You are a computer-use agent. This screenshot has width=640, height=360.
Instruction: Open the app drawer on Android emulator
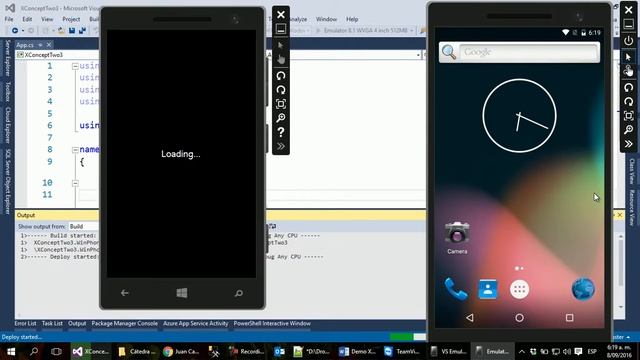click(x=519, y=289)
